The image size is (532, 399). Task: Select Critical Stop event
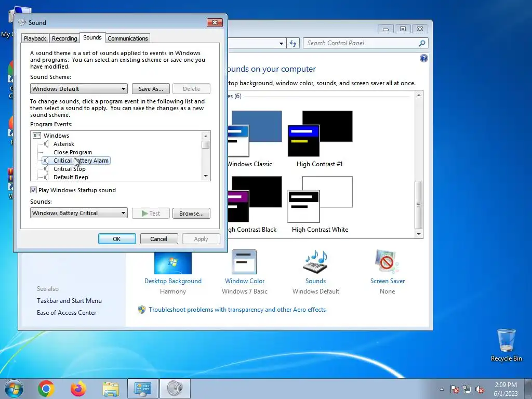tap(70, 169)
